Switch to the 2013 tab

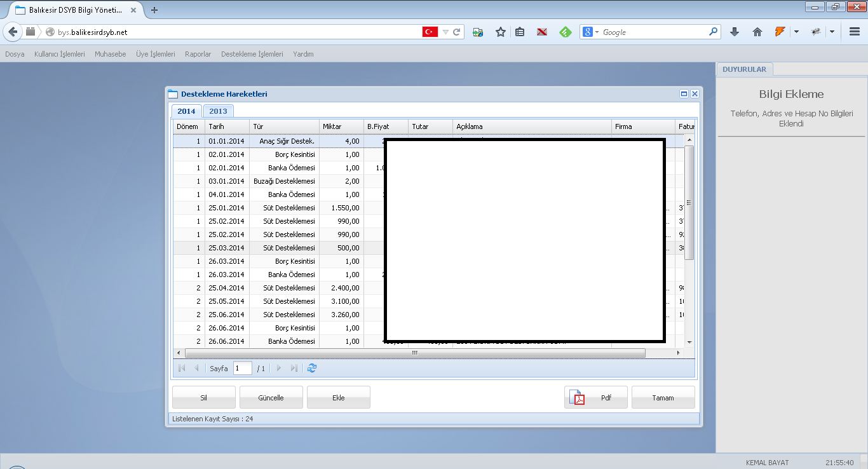218,111
